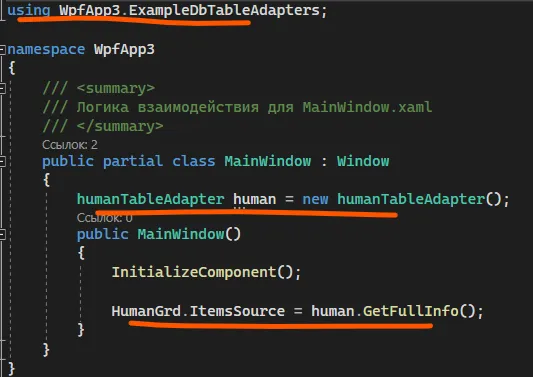Screen dimensions: 533x377
Task: Click 'HumanGrd' in the ItemsSource line
Action: 146,311
